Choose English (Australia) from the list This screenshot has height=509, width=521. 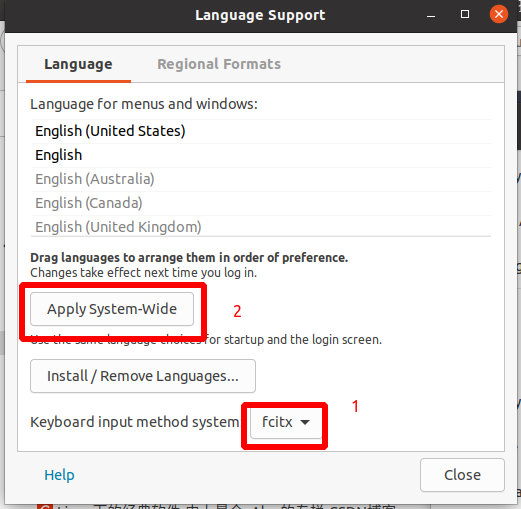click(261, 179)
